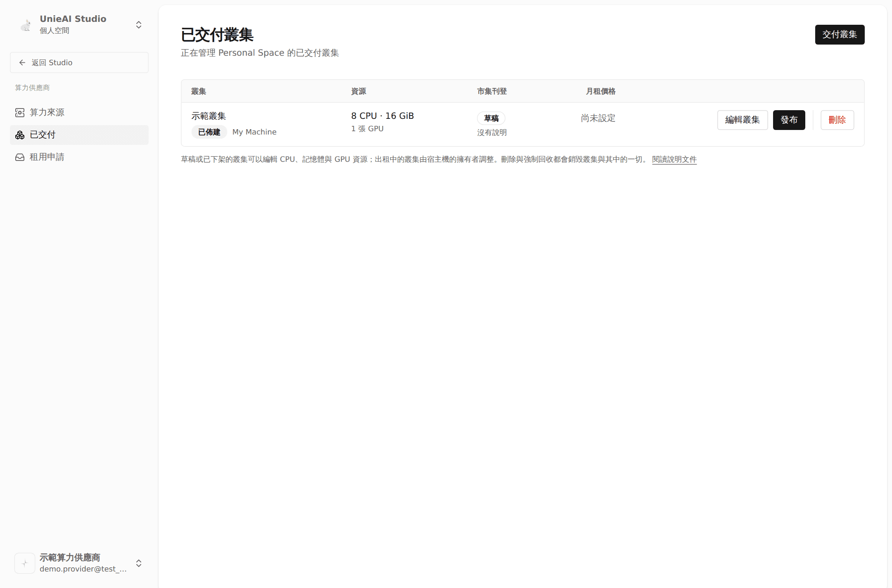
Task: Click the 示範叢集 cluster name
Action: click(209, 116)
